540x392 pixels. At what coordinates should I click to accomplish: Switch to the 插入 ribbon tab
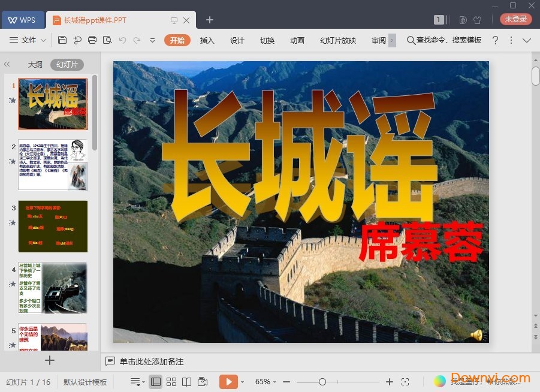pos(207,40)
